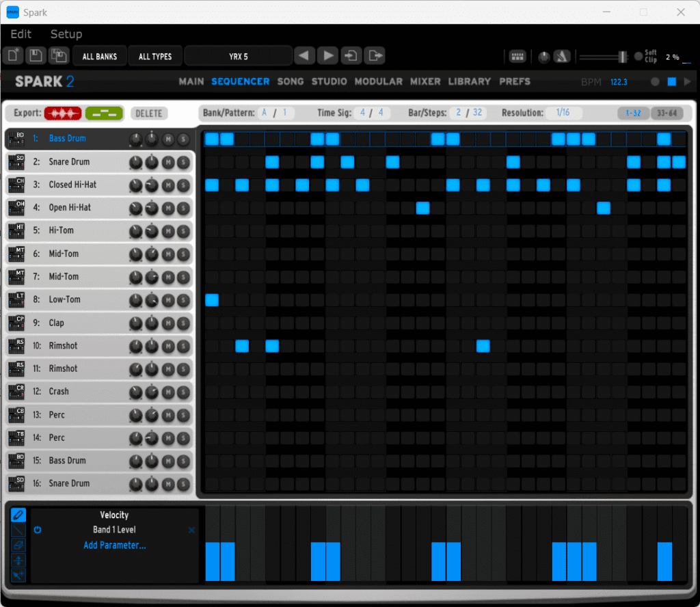The height and width of the screenshot is (607, 700).
Task: Export audio using the red waveform icon
Action: tap(63, 113)
